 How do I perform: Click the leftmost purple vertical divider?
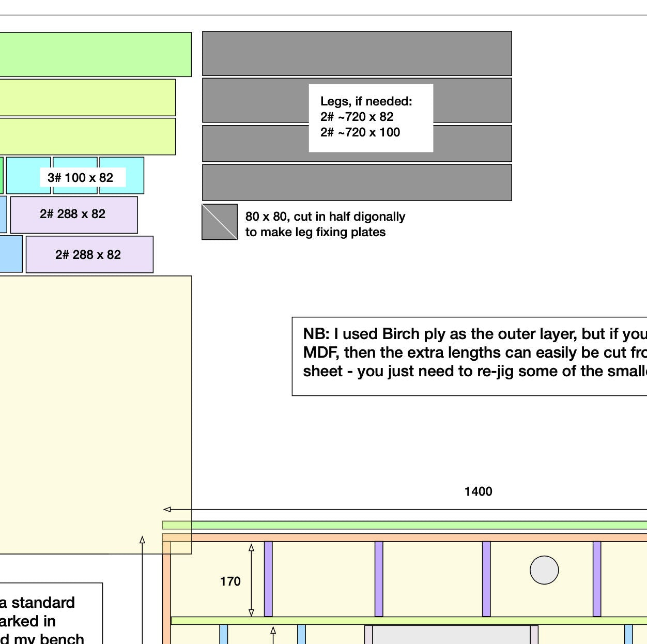tap(268, 579)
